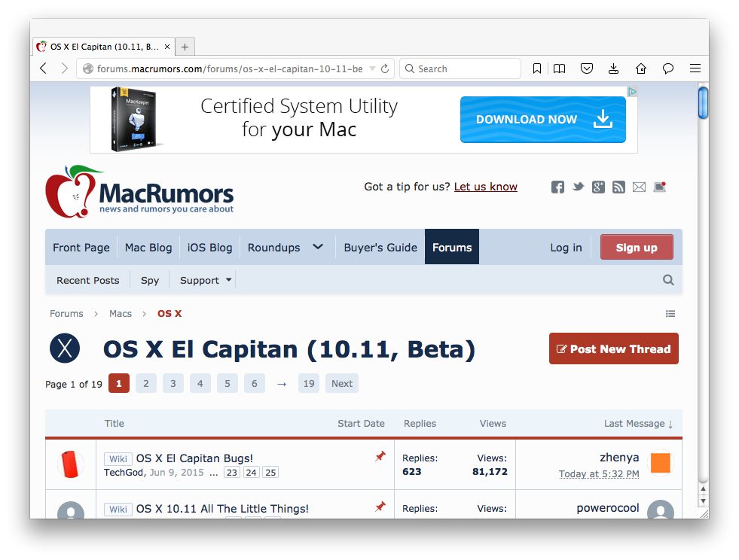Open the Spy sub-navigation item

(150, 280)
